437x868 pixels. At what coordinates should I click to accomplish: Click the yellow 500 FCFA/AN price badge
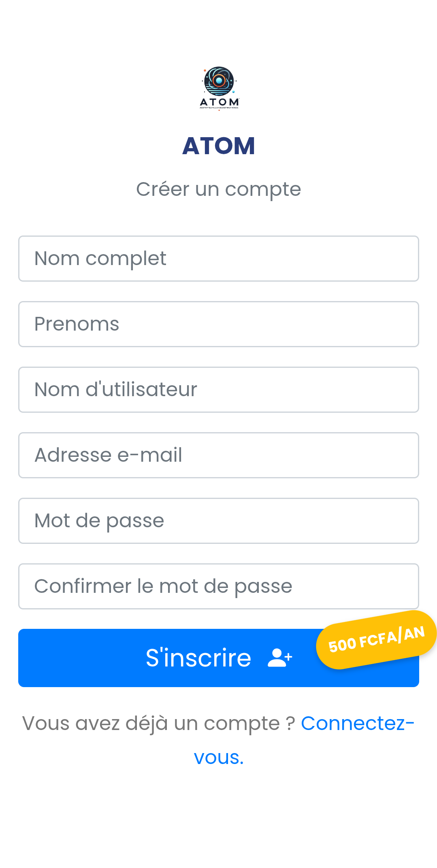pyautogui.click(x=376, y=639)
